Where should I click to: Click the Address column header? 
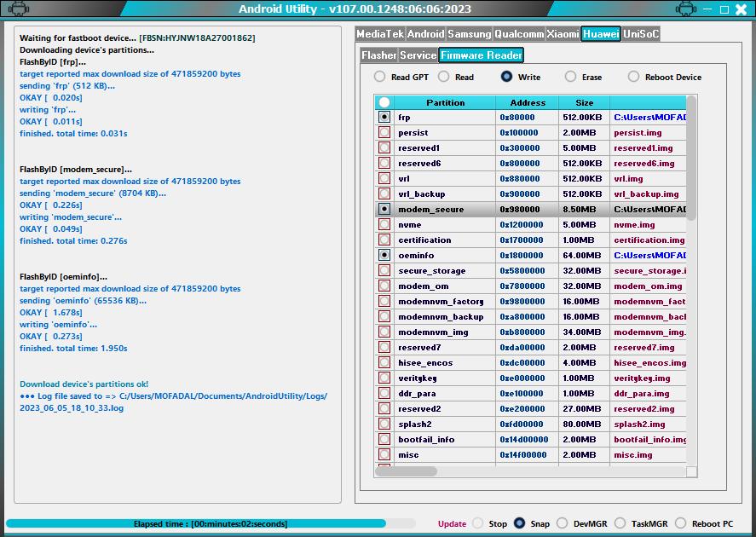(528, 102)
